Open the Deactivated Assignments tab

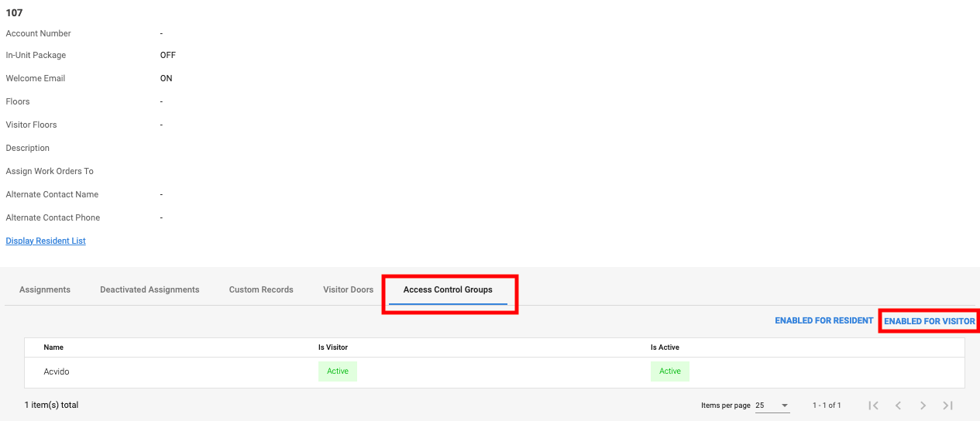150,289
